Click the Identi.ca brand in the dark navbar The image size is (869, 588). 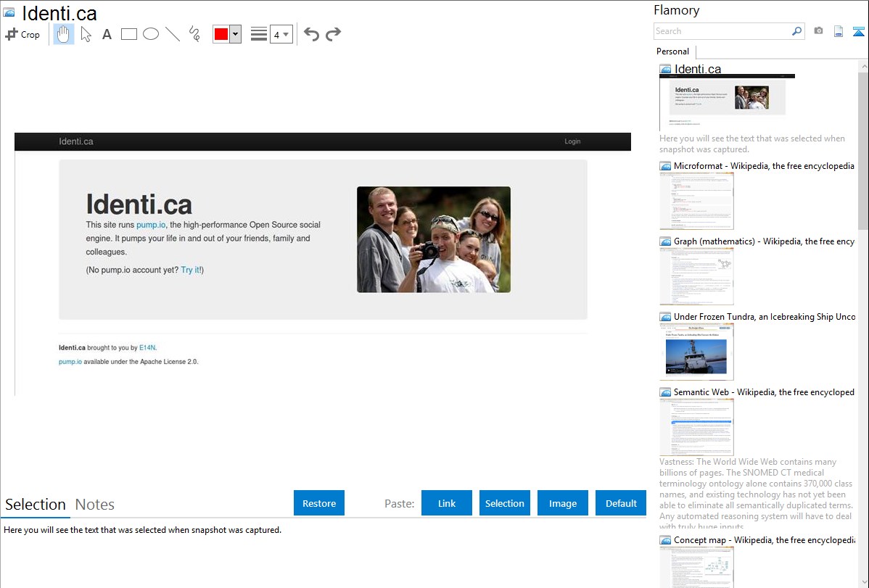click(76, 141)
